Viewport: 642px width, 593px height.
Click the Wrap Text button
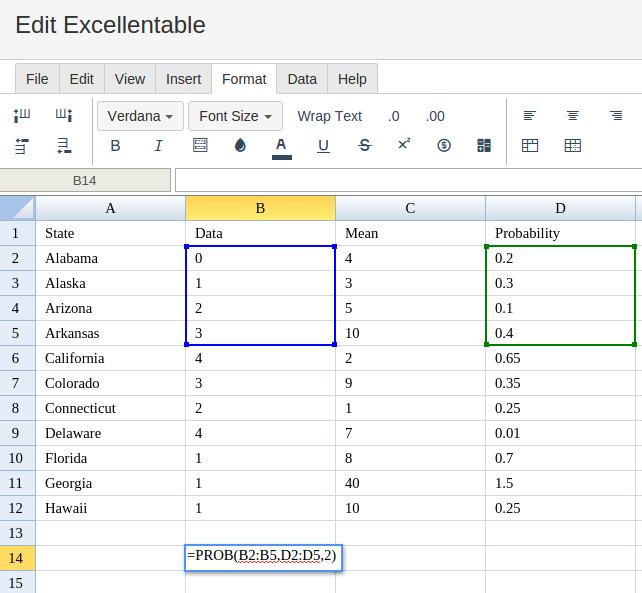(x=329, y=116)
